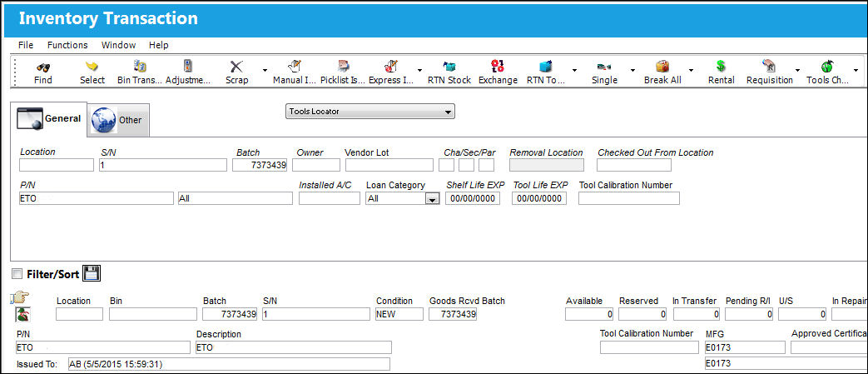The width and height of the screenshot is (868, 374).
Task: Click the save disk icon beside Filter/Sort
Action: 92,273
